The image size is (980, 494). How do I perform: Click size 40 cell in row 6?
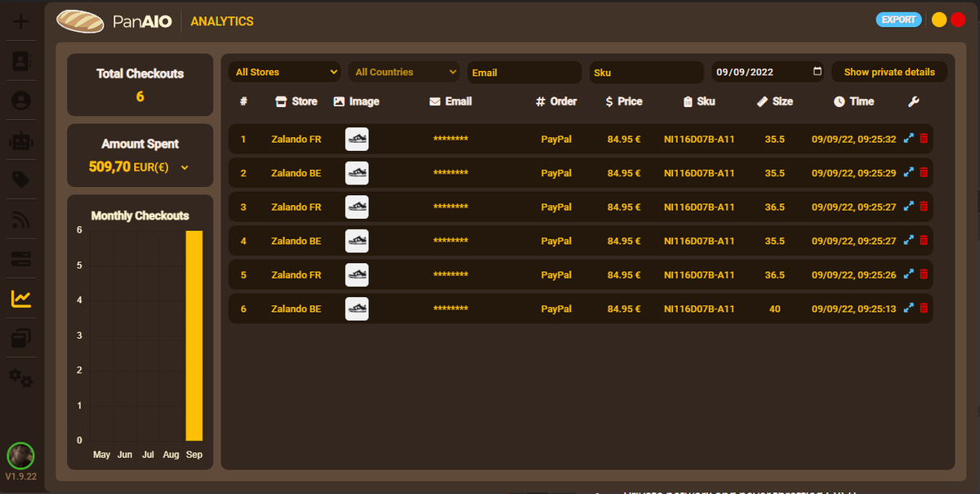point(775,309)
